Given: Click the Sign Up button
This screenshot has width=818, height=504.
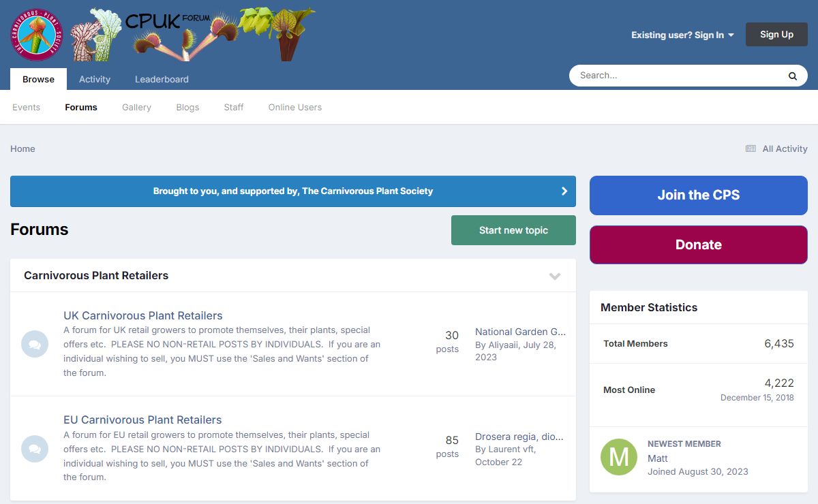Looking at the screenshot, I should (x=776, y=35).
